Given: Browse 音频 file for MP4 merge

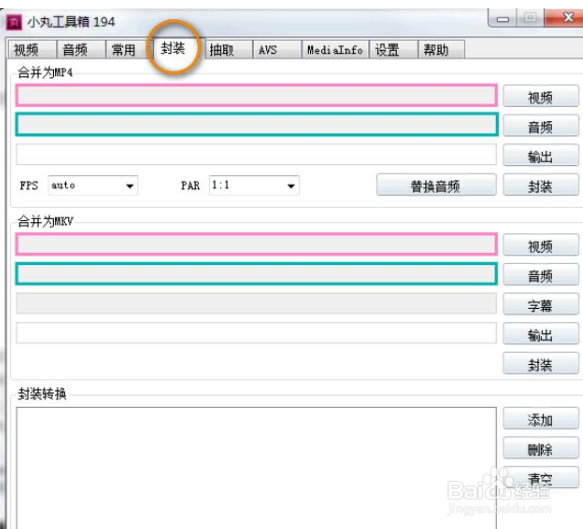Looking at the screenshot, I should click(x=541, y=126).
